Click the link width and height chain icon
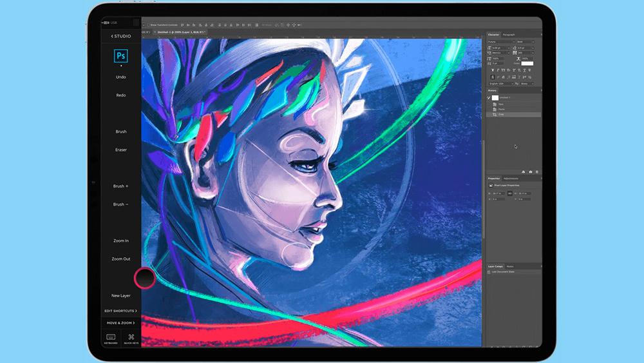The image size is (644, 363). (510, 193)
